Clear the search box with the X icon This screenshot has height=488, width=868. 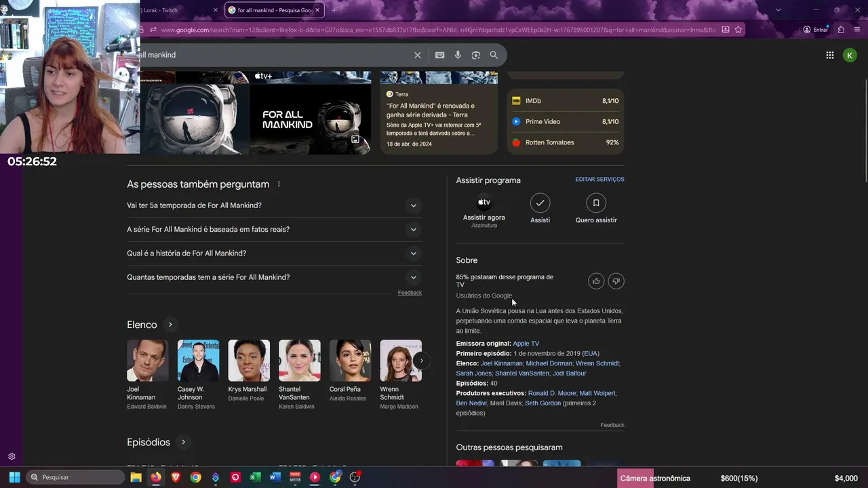pyautogui.click(x=418, y=55)
